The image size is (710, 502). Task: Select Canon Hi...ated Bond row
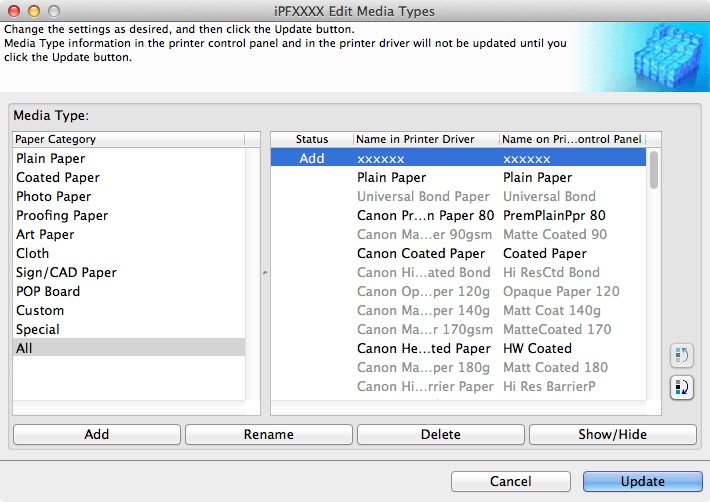pos(458,273)
